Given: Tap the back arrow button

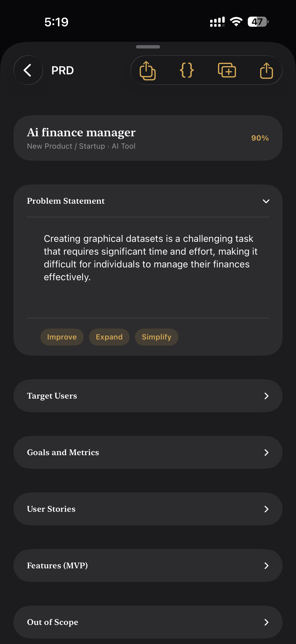Looking at the screenshot, I should 28,70.
